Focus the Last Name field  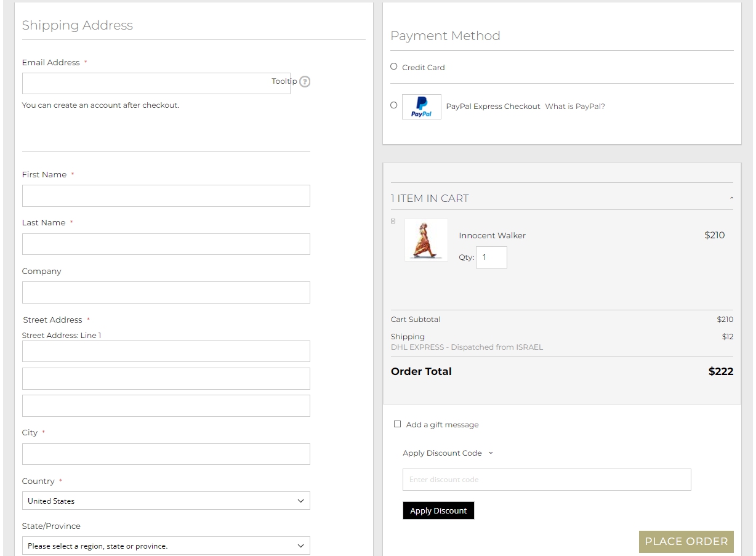[166, 244]
